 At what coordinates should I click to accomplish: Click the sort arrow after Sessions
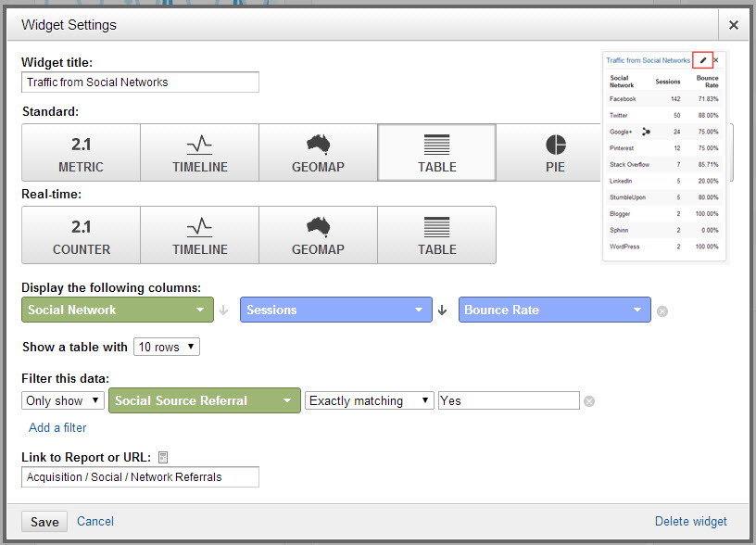[x=442, y=311]
